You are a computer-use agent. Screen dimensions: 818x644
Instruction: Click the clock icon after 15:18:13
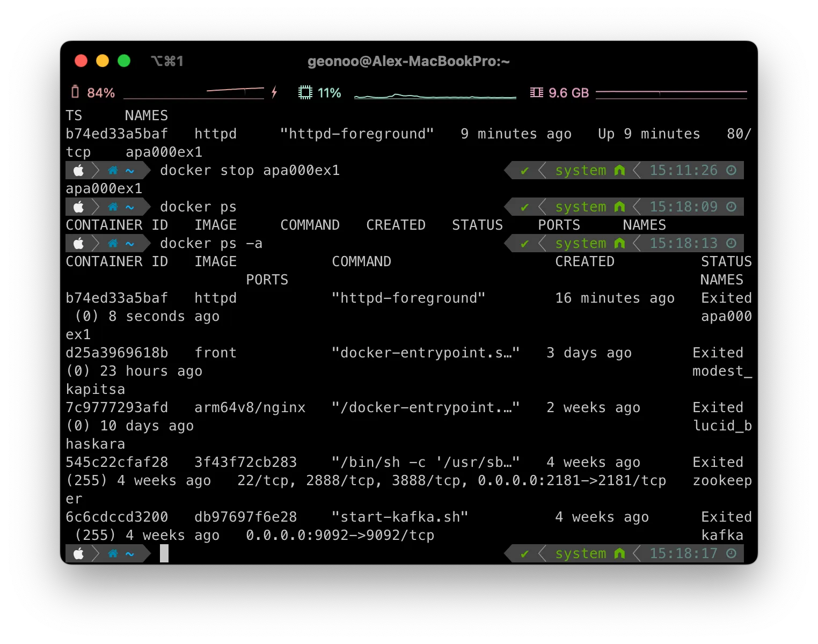tap(731, 244)
